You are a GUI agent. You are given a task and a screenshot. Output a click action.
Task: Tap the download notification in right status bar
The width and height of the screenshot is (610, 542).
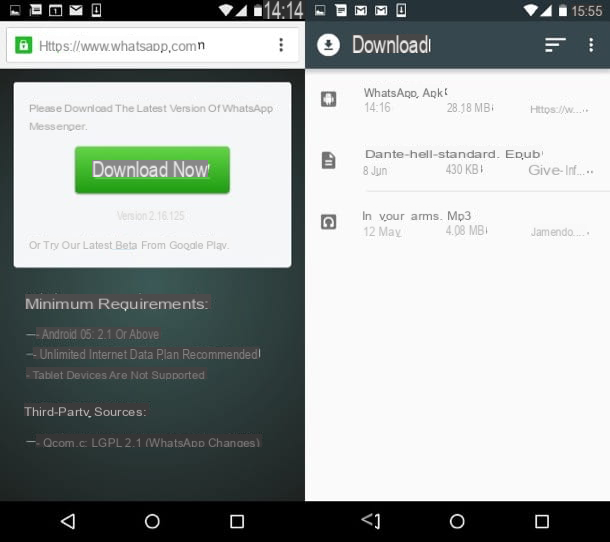tap(401, 10)
